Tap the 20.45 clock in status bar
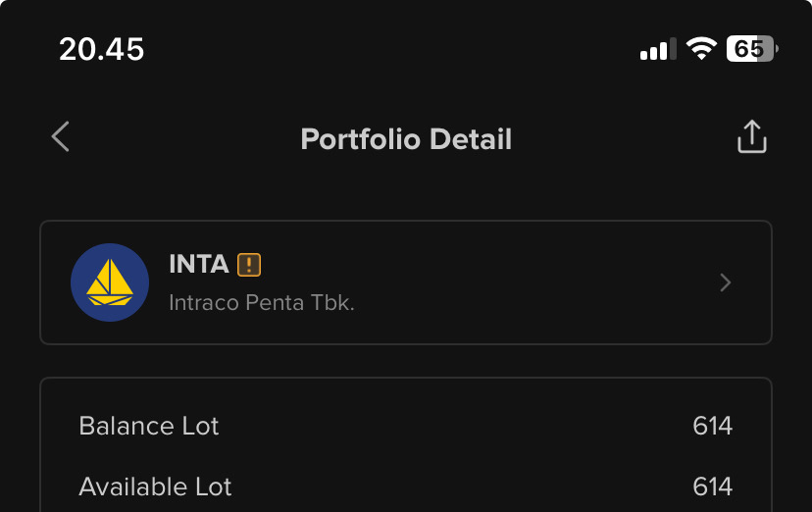The image size is (812, 512). 102,49
